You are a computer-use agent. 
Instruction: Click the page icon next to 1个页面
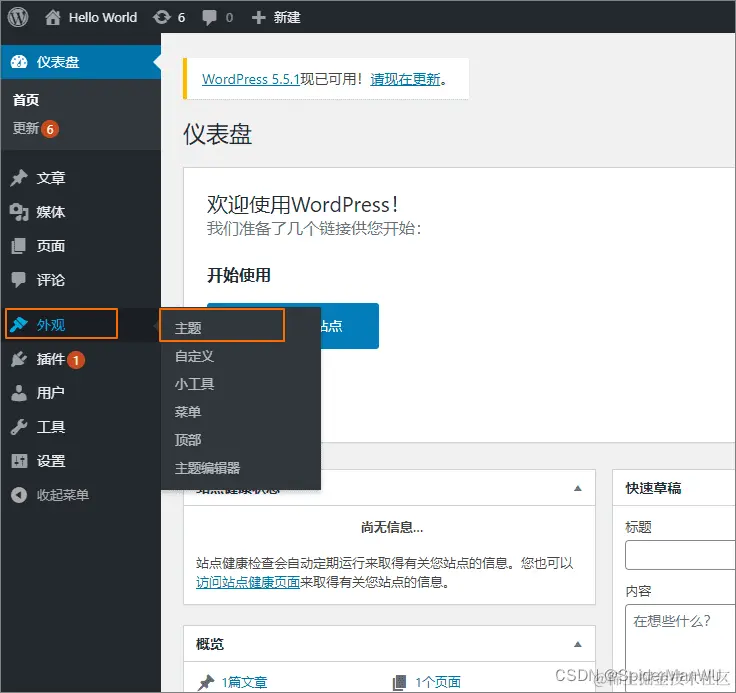coord(399,682)
